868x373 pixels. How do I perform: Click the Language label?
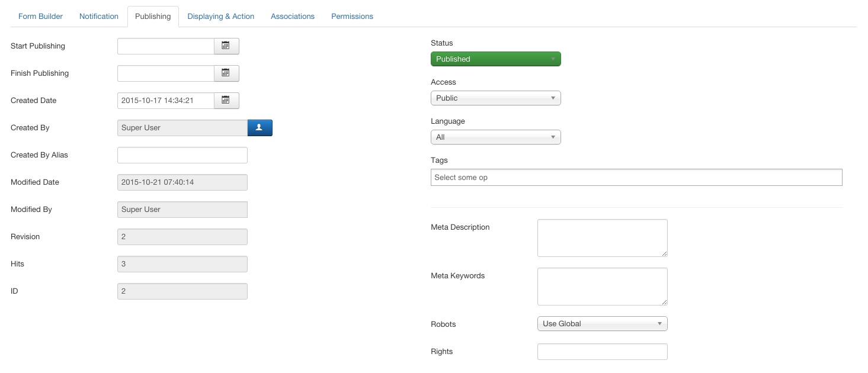coord(448,121)
